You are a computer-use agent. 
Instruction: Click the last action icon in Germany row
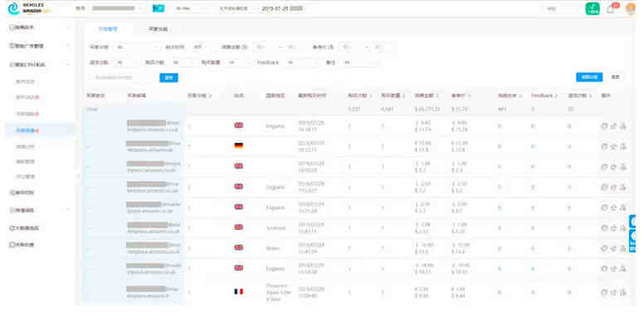(623, 147)
